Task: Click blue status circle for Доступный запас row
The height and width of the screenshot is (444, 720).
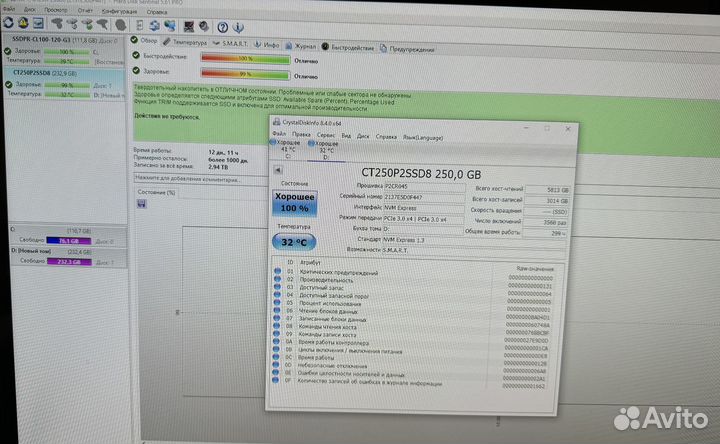Action: tap(277, 287)
